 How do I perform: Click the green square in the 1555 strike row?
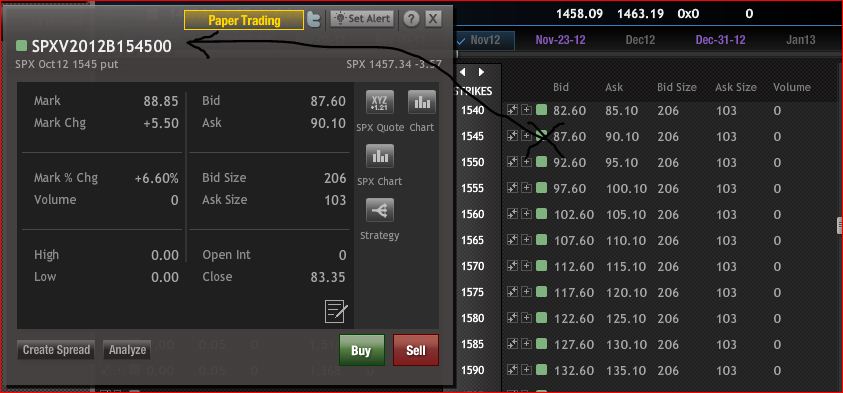click(541, 188)
